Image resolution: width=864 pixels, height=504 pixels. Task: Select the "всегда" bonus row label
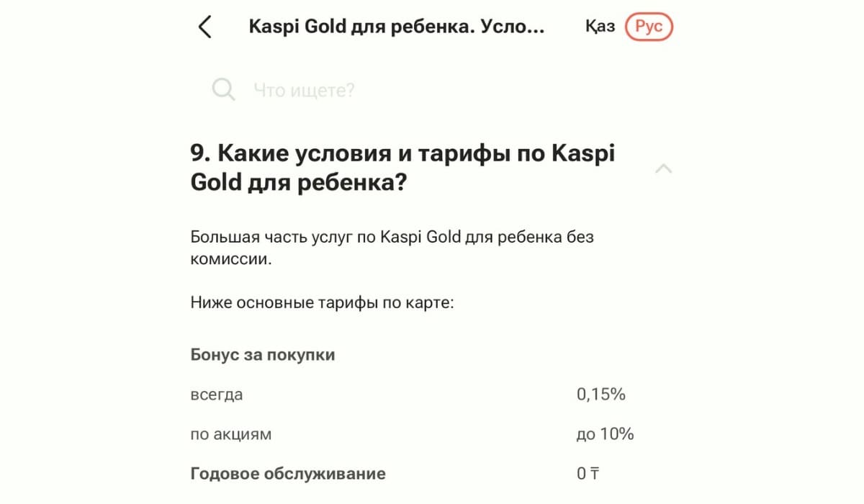coord(217,395)
